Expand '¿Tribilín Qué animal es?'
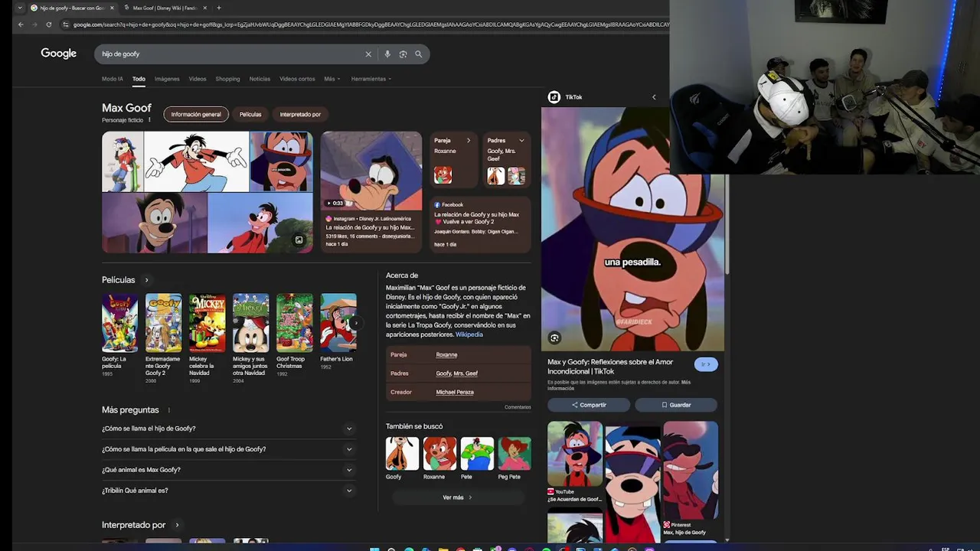This screenshot has width=980, height=551. 229,491
